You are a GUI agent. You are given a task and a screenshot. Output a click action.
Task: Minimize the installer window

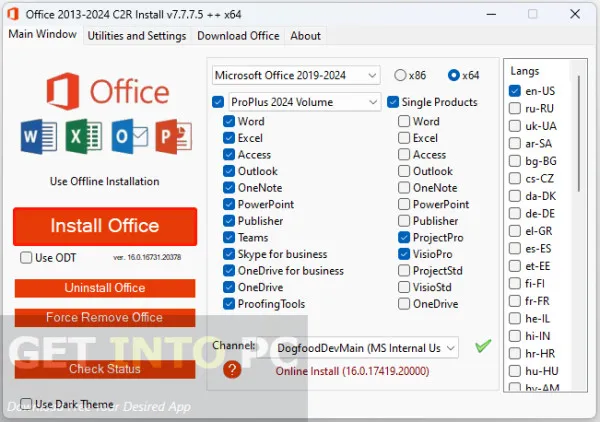pyautogui.click(x=491, y=14)
